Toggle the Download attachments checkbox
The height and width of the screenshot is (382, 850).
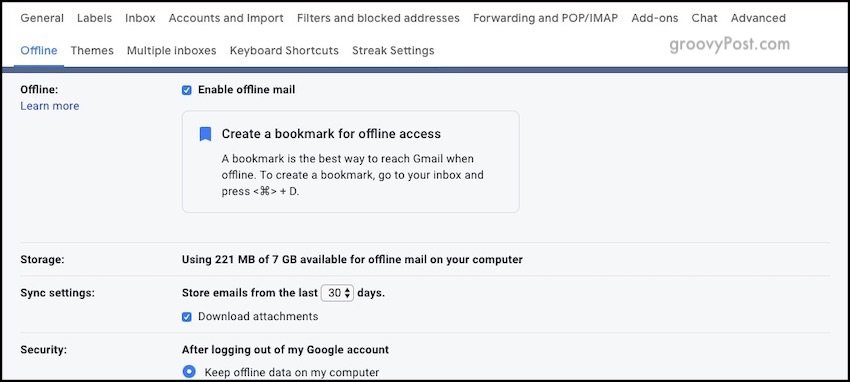pos(186,317)
